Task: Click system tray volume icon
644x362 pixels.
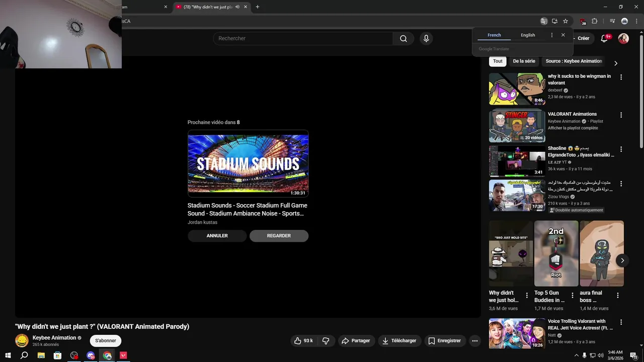Action: [x=600, y=355]
